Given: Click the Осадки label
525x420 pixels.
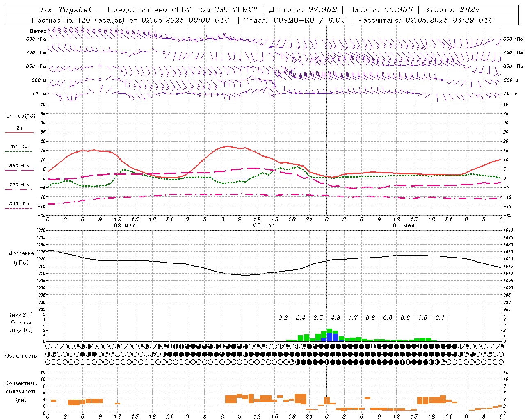Looking at the screenshot, I should pyautogui.click(x=21, y=322).
